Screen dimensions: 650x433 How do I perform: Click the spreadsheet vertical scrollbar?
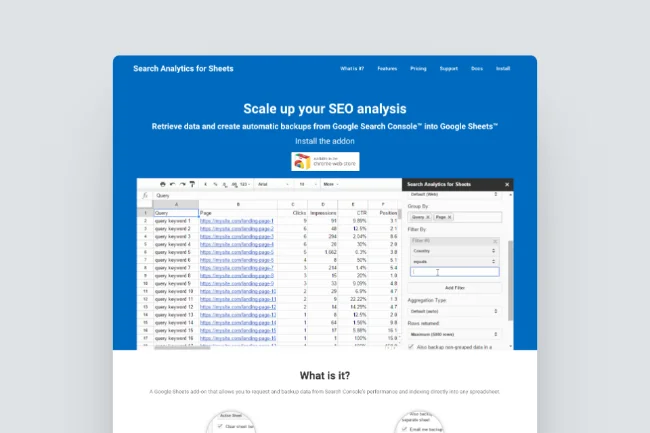(400, 214)
